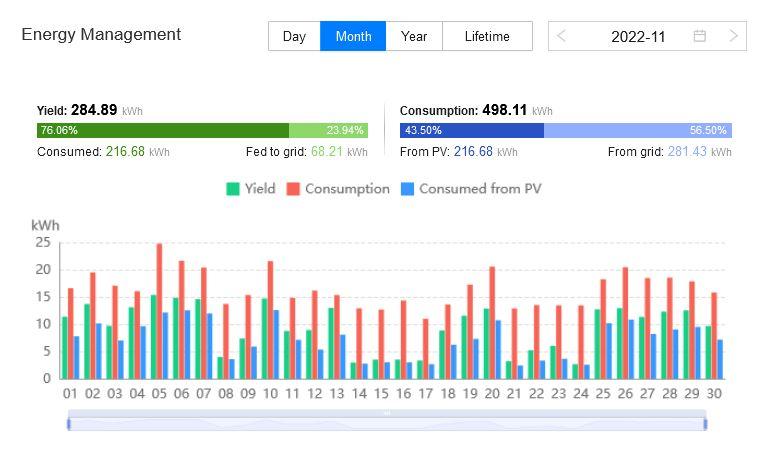
Task: Click the light green 23.94% fed-to-grid bar
Action: click(328, 130)
